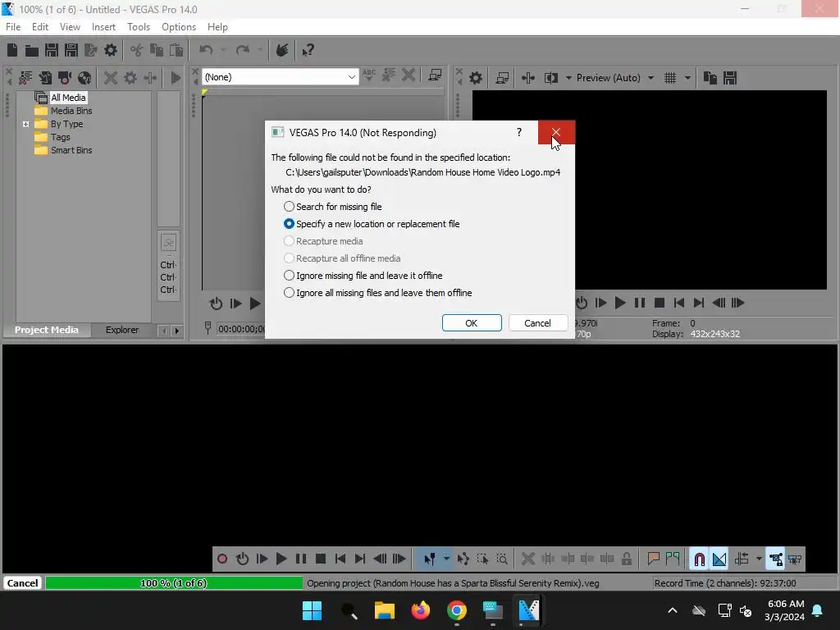Open the (None) combo box in trimmer

click(281, 77)
